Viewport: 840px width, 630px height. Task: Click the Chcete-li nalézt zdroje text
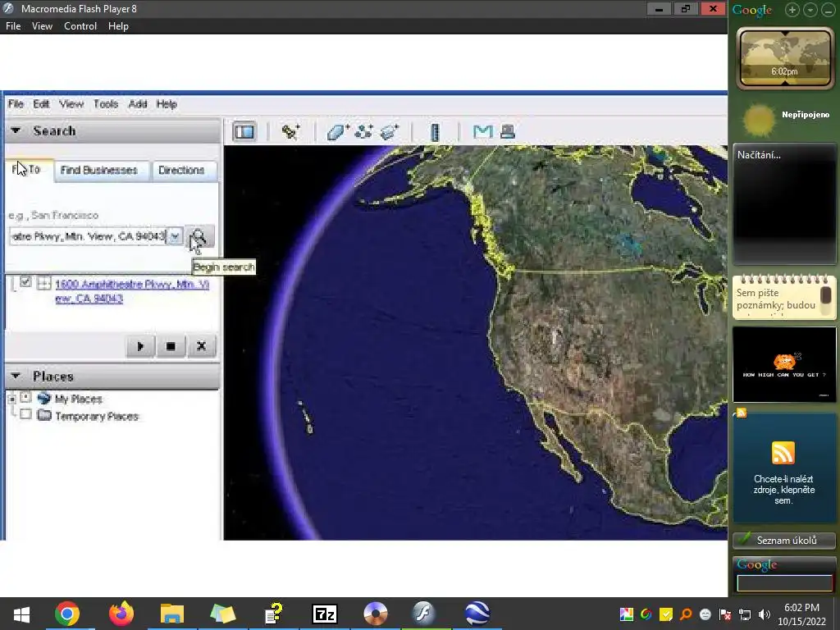(783, 490)
